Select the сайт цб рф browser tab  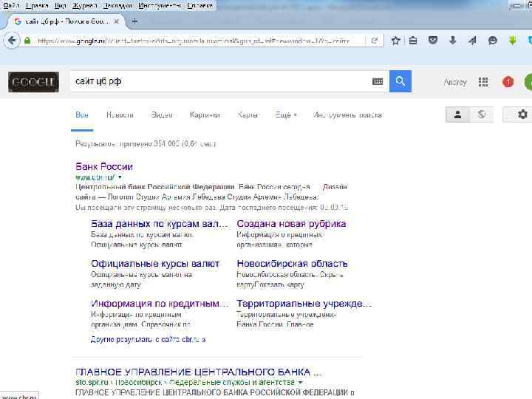click(x=66, y=21)
